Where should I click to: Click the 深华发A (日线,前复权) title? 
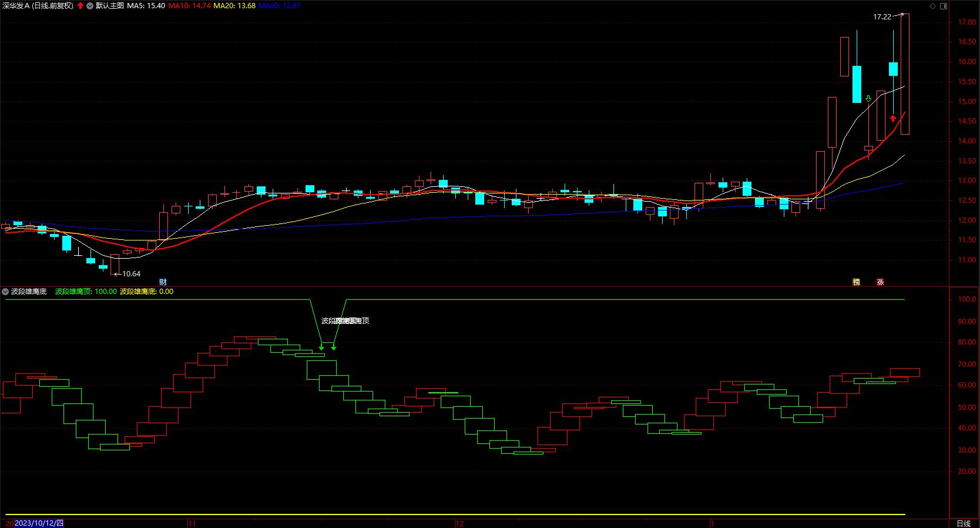[38, 6]
